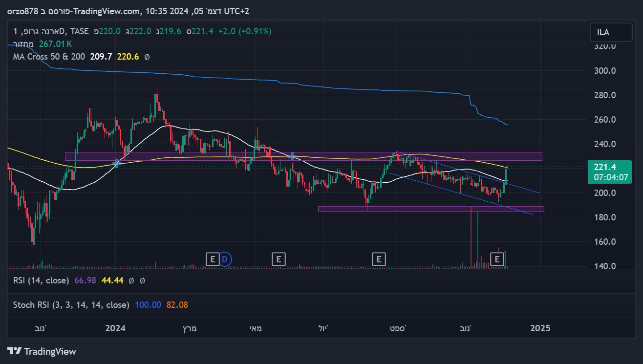Click the ∅ symbol in the MA Cross legend
643x364 pixels.
click(147, 57)
